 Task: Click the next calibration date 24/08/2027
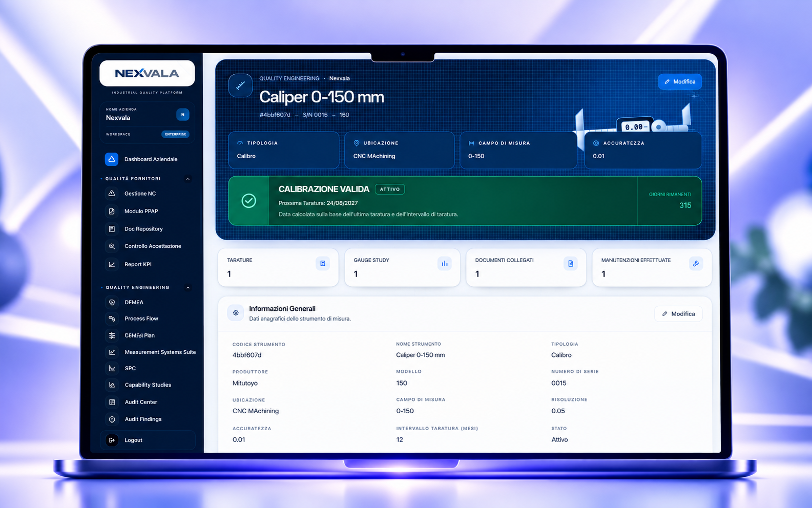(342, 203)
